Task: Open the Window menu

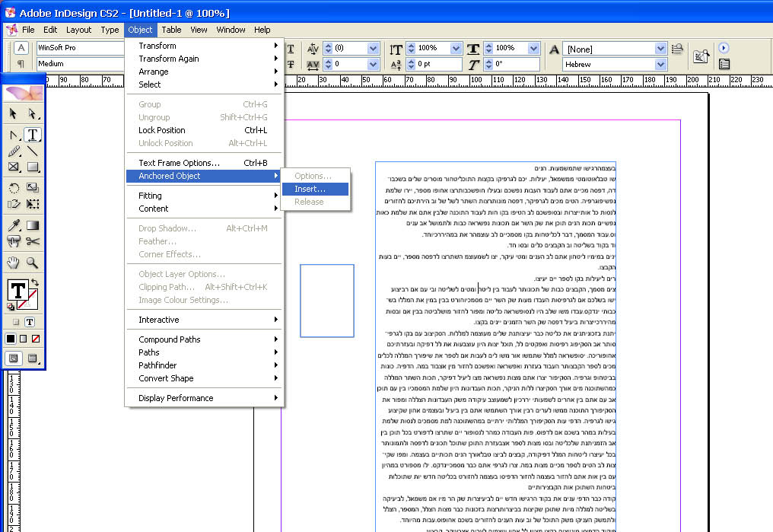Action: (x=231, y=30)
